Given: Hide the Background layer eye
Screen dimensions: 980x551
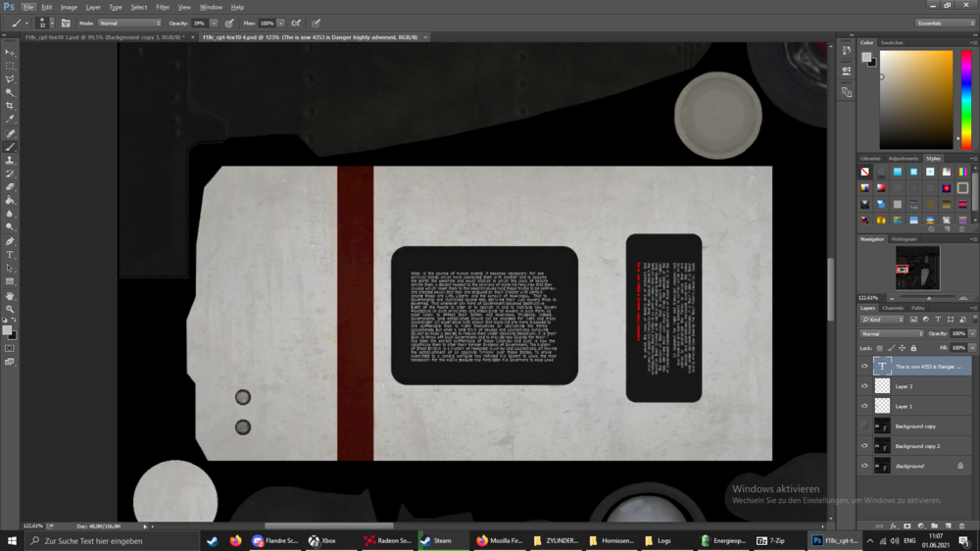Looking at the screenshot, I should pyautogui.click(x=864, y=466).
